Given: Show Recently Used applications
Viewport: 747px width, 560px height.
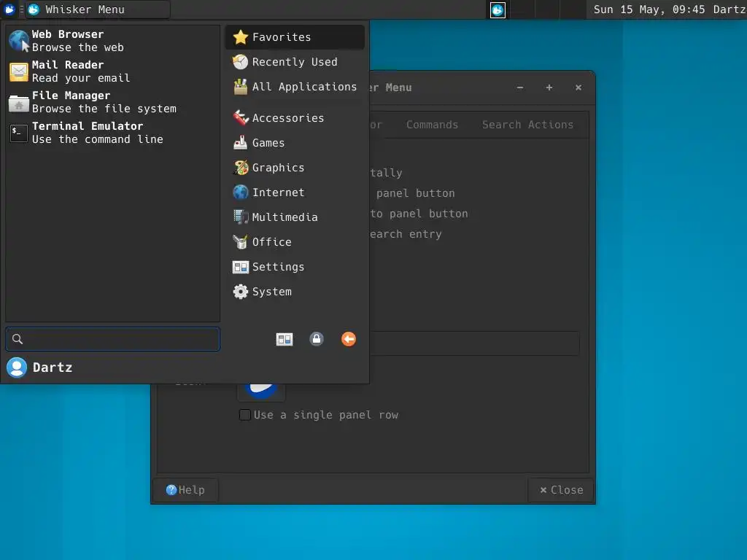Looking at the screenshot, I should click(295, 62).
